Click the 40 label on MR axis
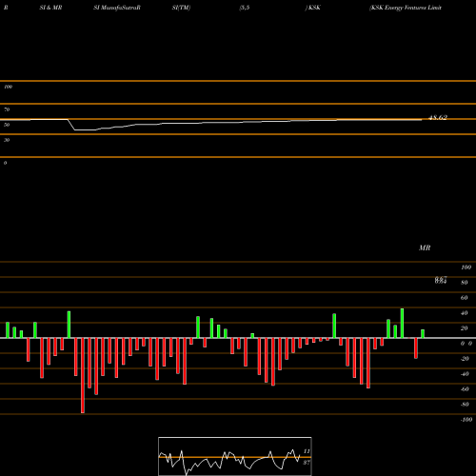Image resolution: width=476 pixels, height=476 pixels. point(465,313)
